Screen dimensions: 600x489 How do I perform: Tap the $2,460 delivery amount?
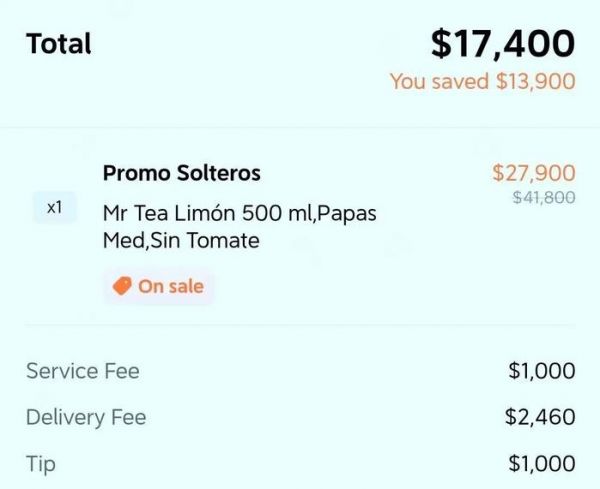[541, 417]
